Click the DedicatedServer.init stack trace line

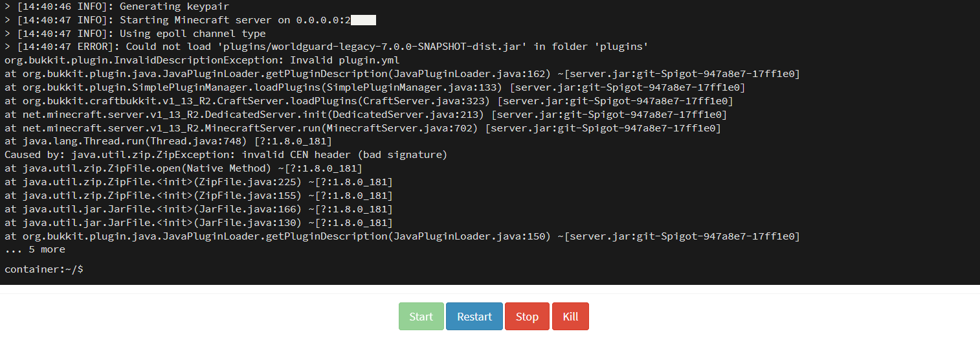[365, 115]
